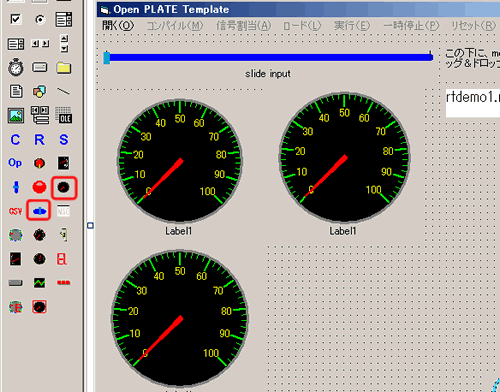This screenshot has height=392, width=500.
Task: Select the horizontal scrollbar control tool
Action: (x=40, y=43)
